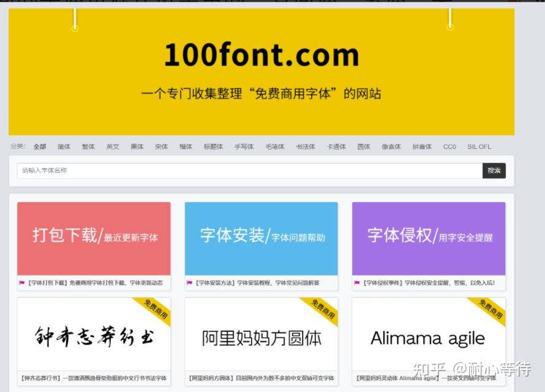This screenshot has height=392, width=545.
Task: Click the 分类: label
Action: (x=18, y=146)
